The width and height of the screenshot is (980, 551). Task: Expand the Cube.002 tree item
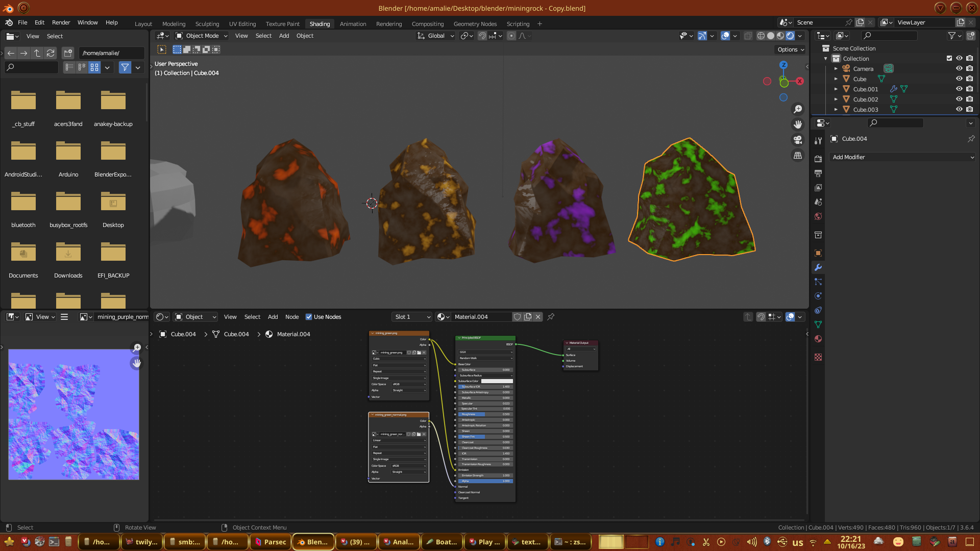point(836,99)
